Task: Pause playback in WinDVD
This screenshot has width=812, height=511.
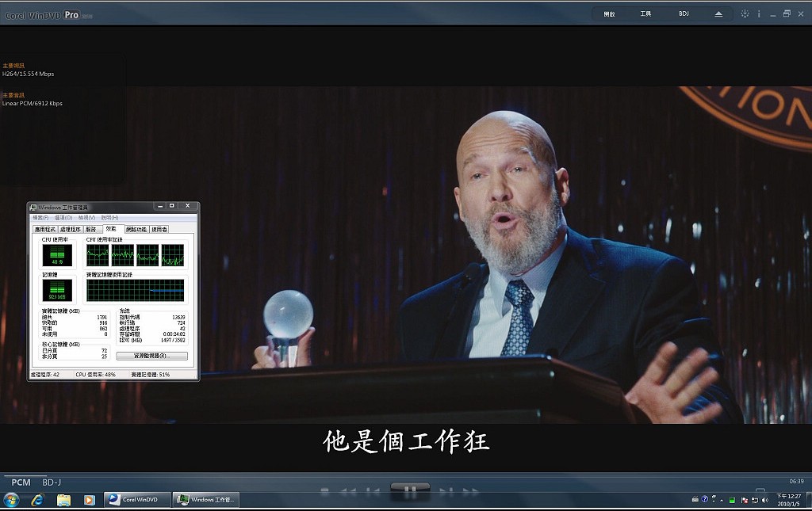Action: click(410, 489)
